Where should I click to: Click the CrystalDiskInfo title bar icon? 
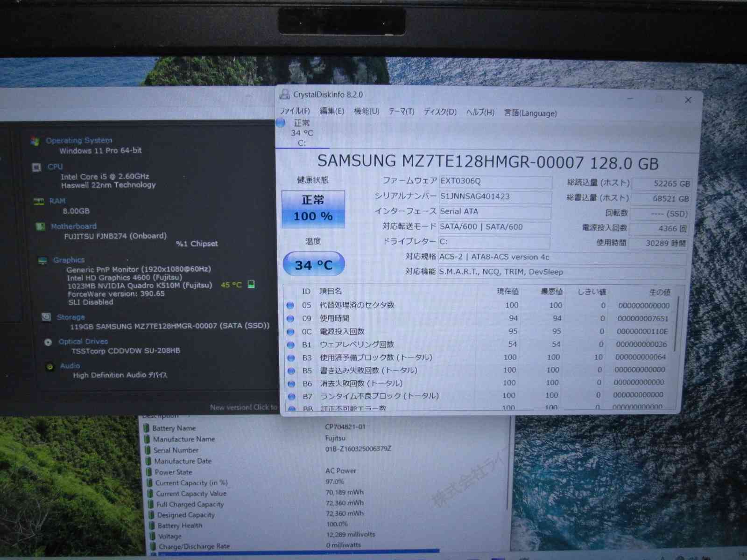(284, 94)
